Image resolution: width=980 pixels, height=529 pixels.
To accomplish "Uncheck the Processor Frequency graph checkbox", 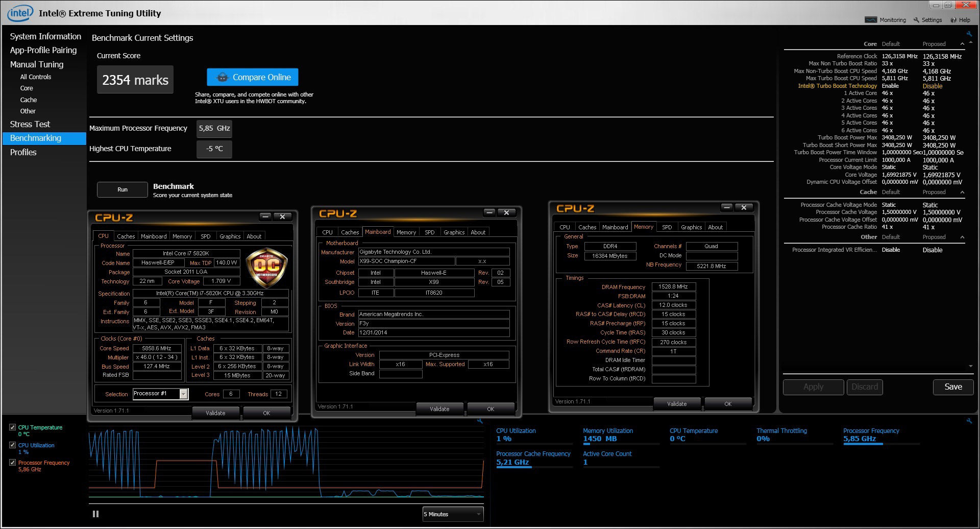I will [13, 463].
